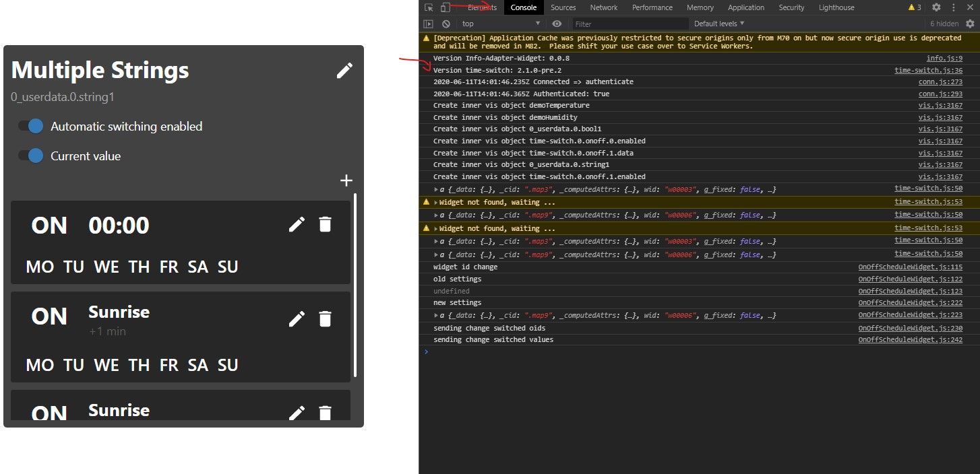Open console settings gear beside 6 hidden
This screenshot has width=980, height=474.
pos(971,24)
